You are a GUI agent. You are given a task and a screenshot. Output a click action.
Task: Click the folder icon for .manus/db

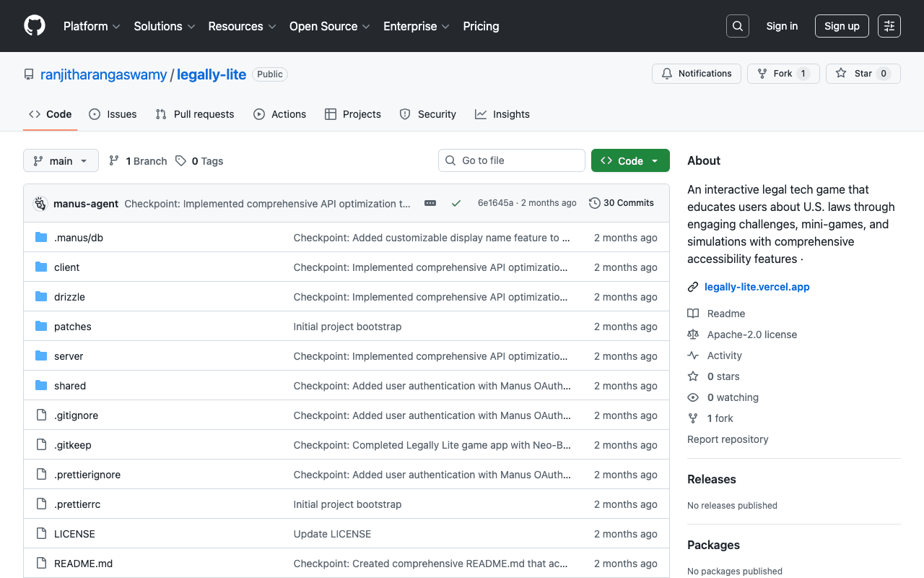click(x=41, y=238)
